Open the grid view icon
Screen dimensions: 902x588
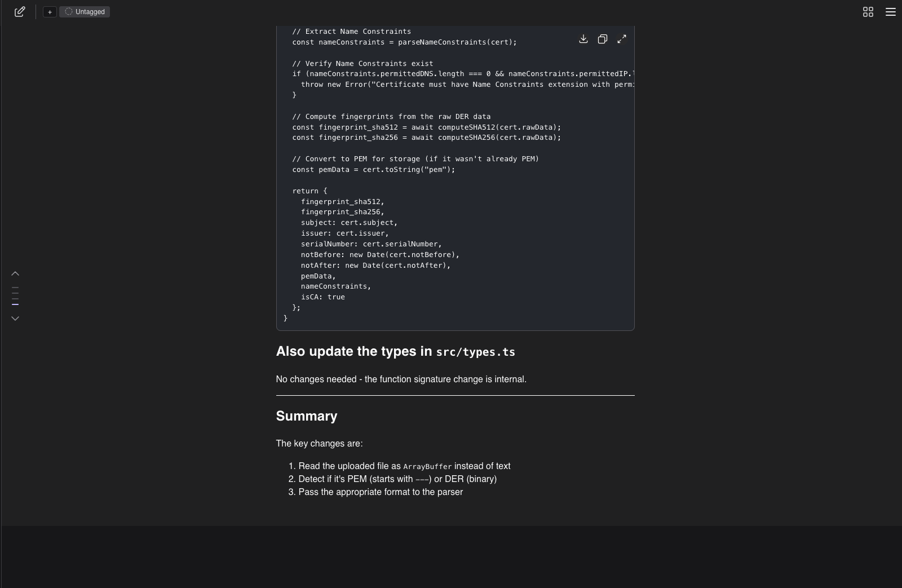point(868,12)
